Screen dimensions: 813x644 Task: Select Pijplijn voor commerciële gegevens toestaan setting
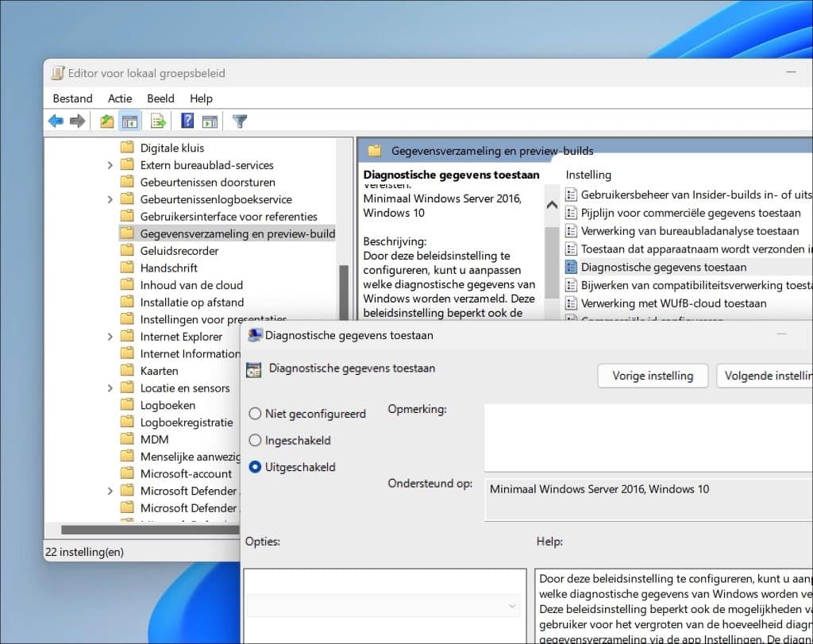(x=691, y=213)
